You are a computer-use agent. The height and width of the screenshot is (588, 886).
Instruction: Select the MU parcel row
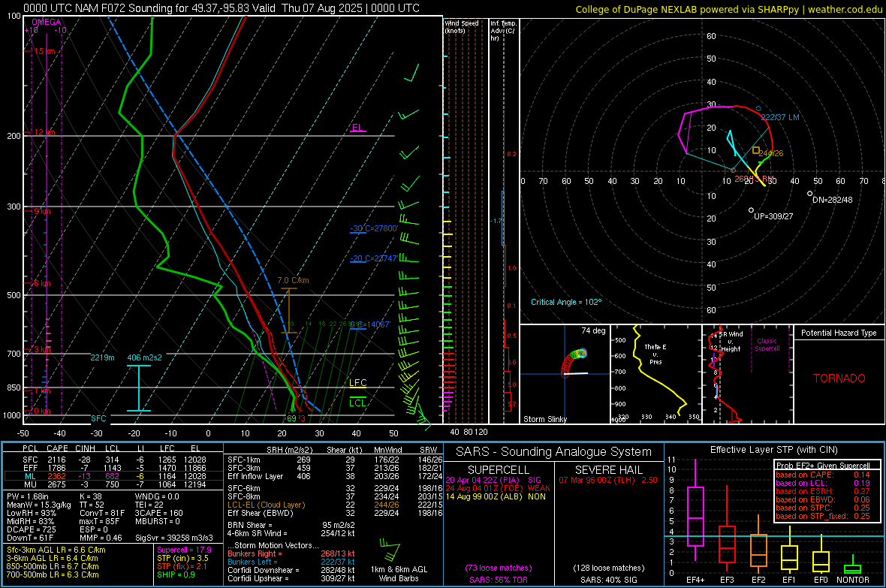[x=113, y=484]
